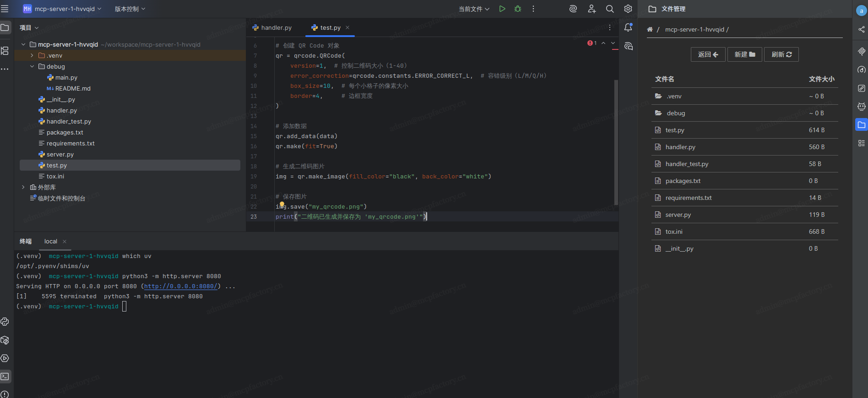Click the editor vertical scrollbar

616,142
